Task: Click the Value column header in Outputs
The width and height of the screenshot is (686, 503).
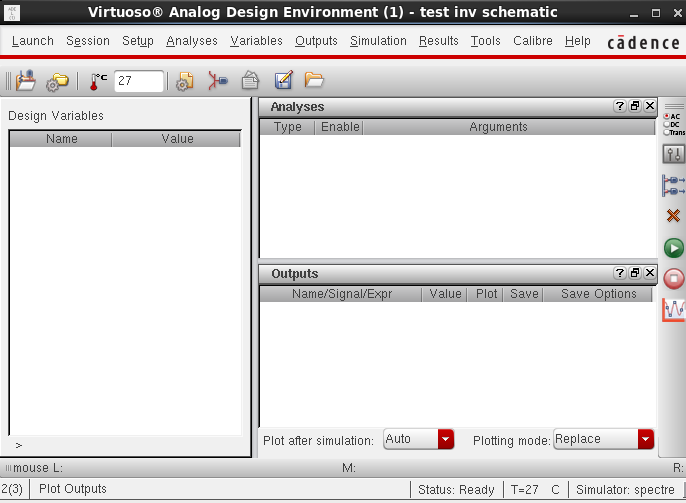Action: point(445,294)
